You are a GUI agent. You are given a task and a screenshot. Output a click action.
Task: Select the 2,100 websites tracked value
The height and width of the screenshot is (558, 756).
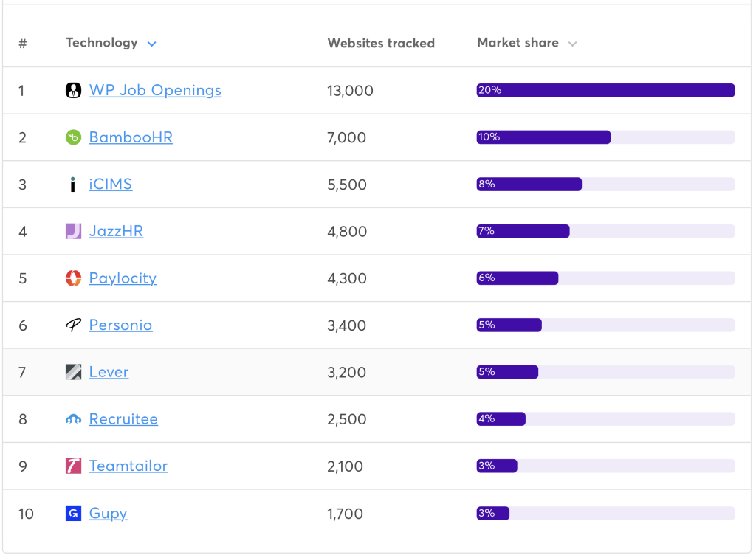click(346, 466)
